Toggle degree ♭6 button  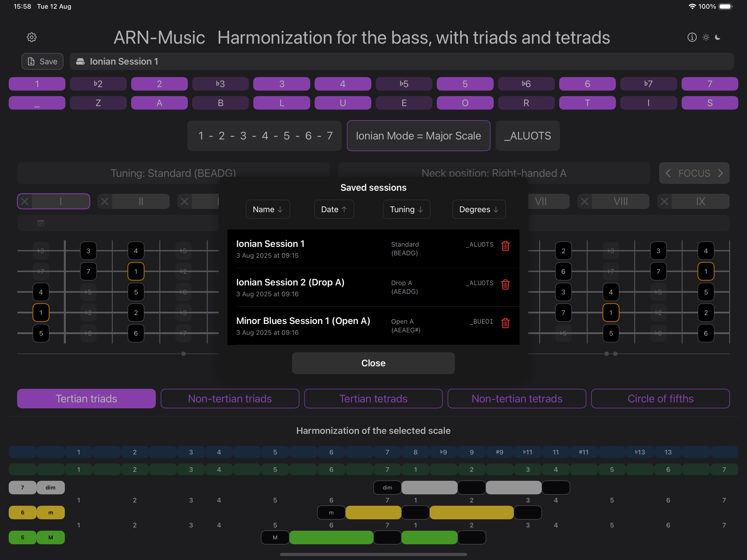click(526, 84)
